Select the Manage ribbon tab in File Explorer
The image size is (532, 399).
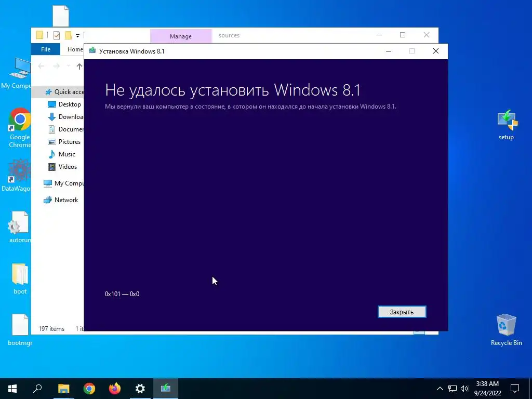(180, 36)
